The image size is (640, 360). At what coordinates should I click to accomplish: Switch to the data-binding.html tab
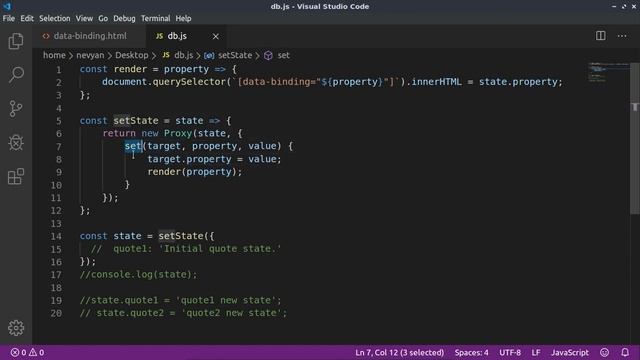coord(89,36)
